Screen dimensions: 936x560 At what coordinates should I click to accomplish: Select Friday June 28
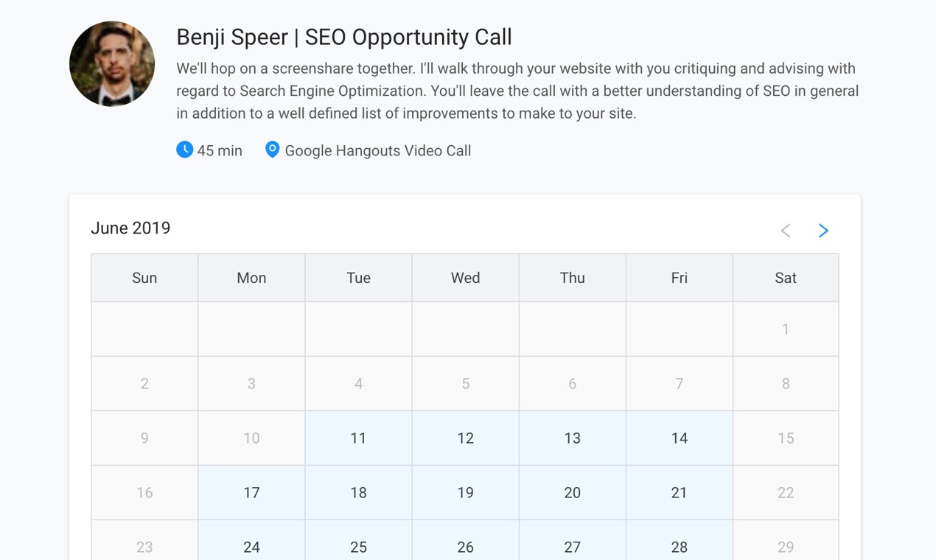[x=679, y=547]
